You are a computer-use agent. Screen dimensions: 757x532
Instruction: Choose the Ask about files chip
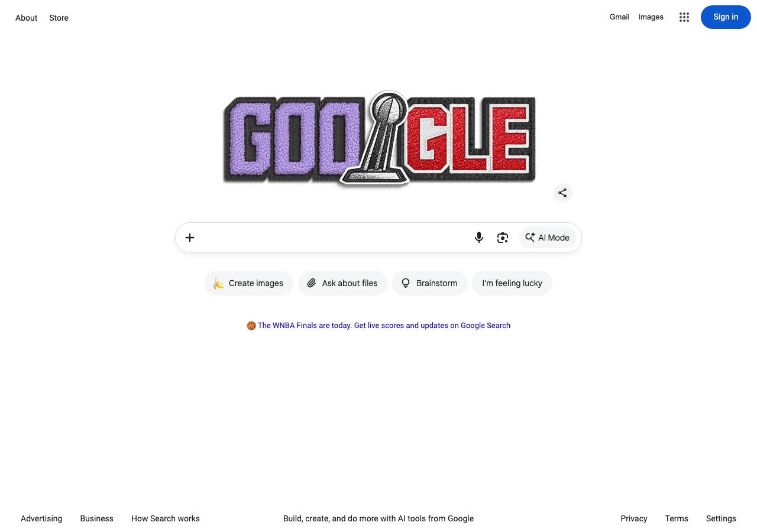point(342,283)
